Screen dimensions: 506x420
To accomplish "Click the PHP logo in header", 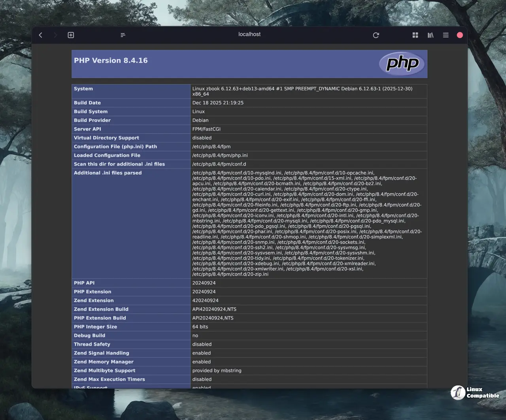I will 402,63.
